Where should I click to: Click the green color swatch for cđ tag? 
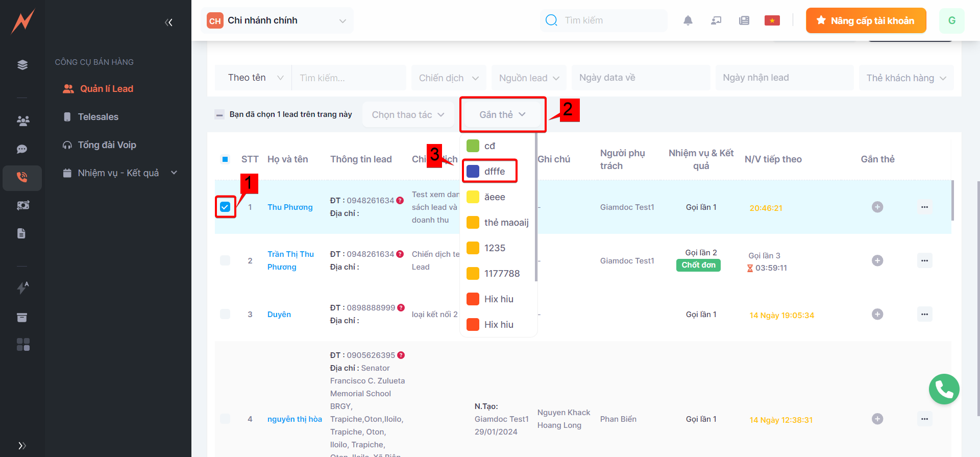[473, 146]
